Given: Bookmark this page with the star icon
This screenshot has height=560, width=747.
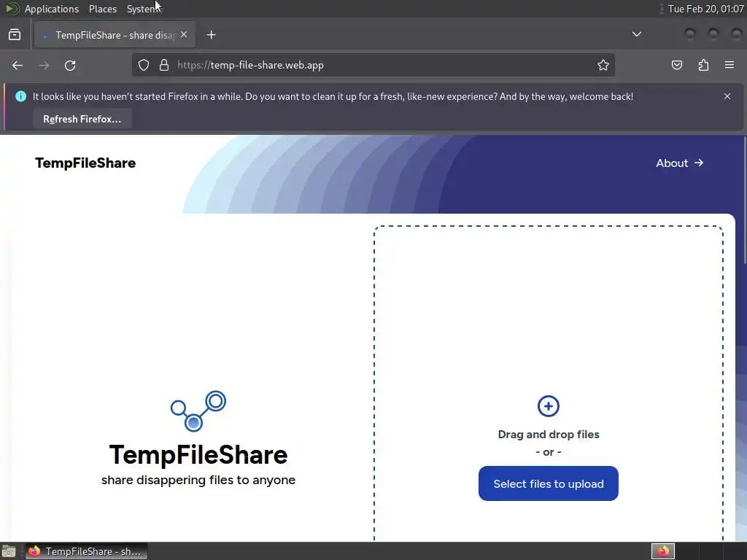Looking at the screenshot, I should 603,65.
